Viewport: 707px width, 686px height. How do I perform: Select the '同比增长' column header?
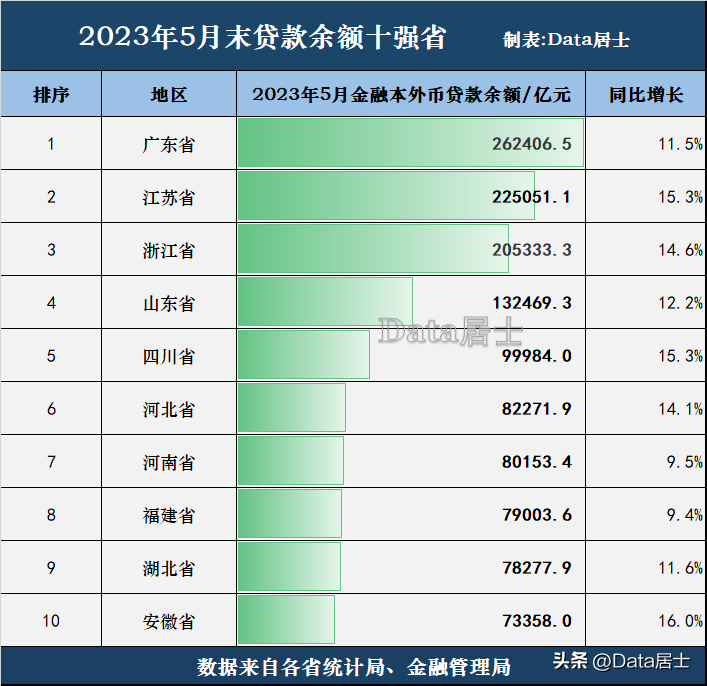[x=646, y=95]
